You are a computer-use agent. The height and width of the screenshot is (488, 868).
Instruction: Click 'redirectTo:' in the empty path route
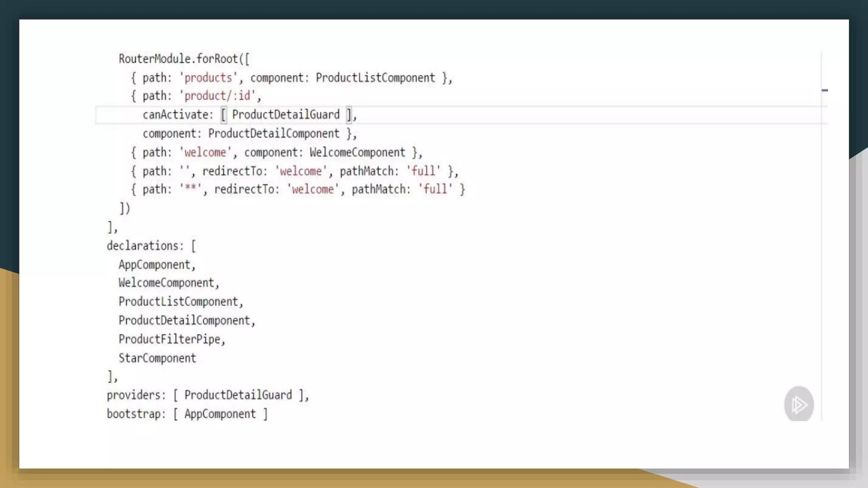pos(235,171)
